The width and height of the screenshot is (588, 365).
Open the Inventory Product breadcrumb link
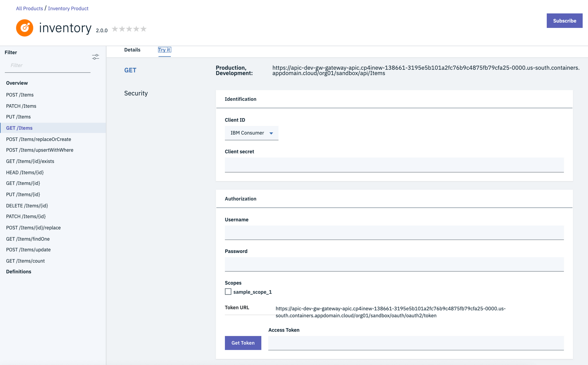click(x=68, y=8)
